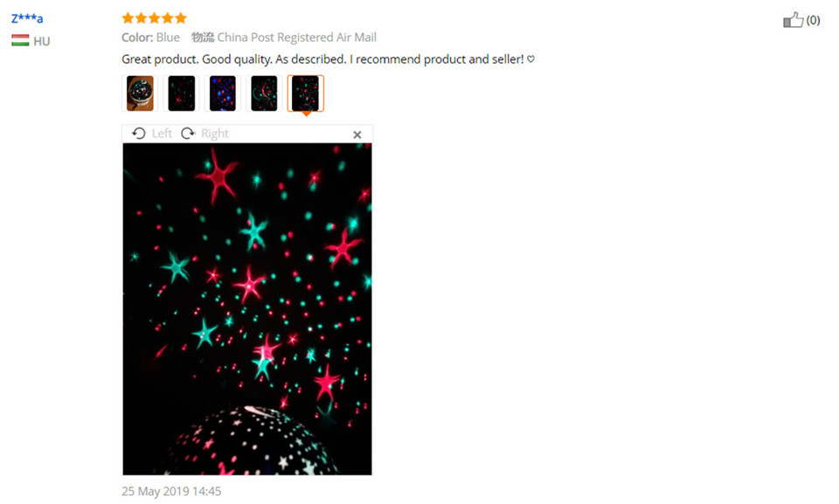Click the enlarged star projection photo
Viewport: 839px width, 504px height.
(x=247, y=308)
